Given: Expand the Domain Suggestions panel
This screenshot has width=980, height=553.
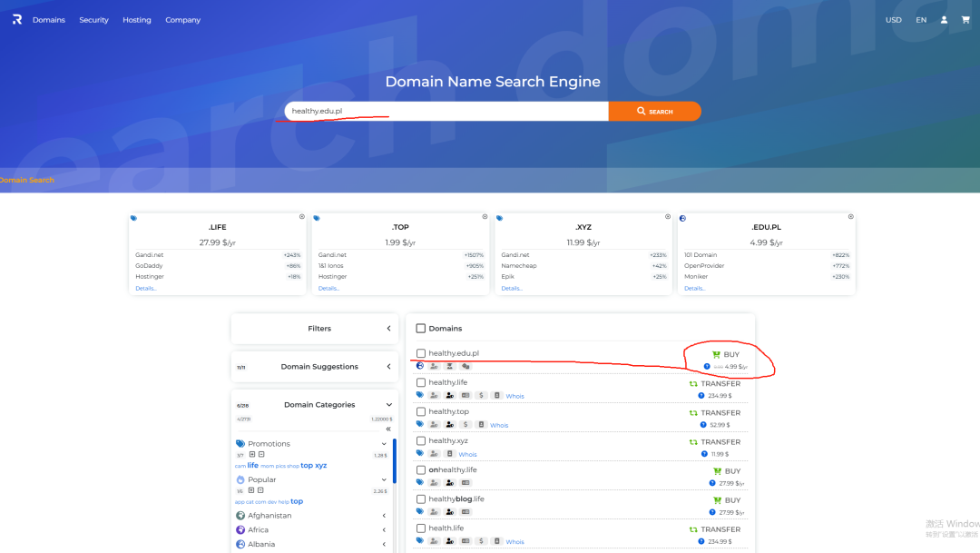Looking at the screenshot, I should click(x=388, y=367).
